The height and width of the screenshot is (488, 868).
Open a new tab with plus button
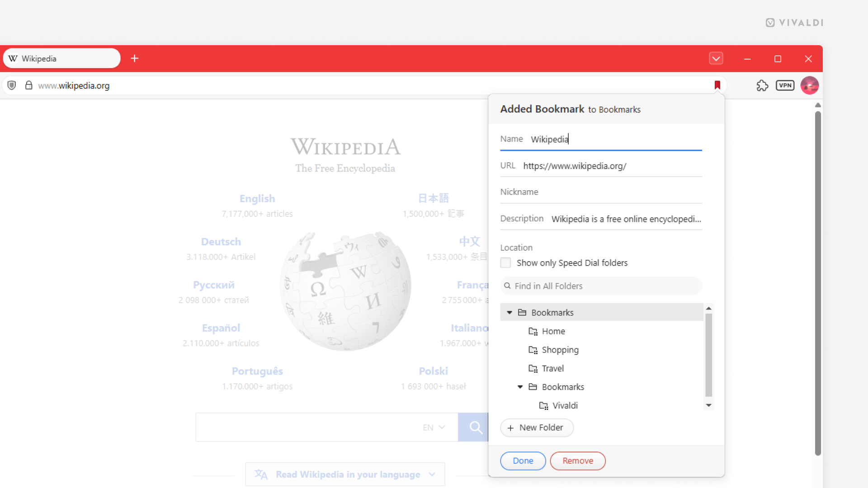[134, 58]
